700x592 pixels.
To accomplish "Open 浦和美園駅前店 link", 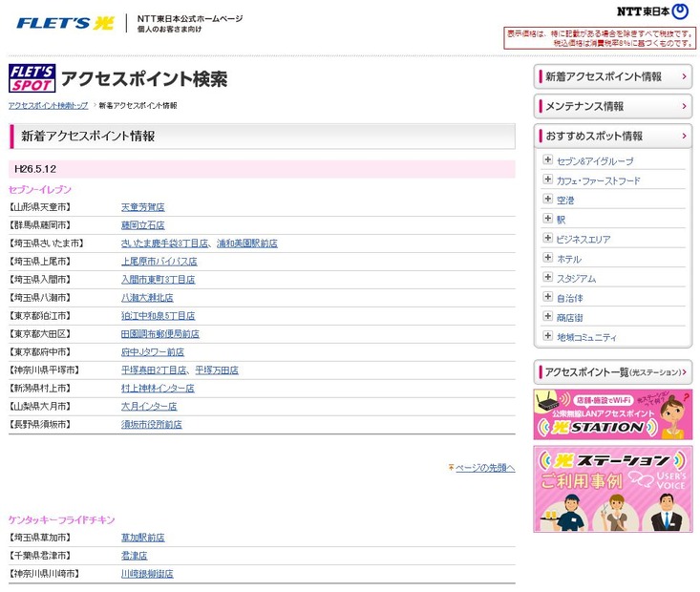I will [247, 243].
